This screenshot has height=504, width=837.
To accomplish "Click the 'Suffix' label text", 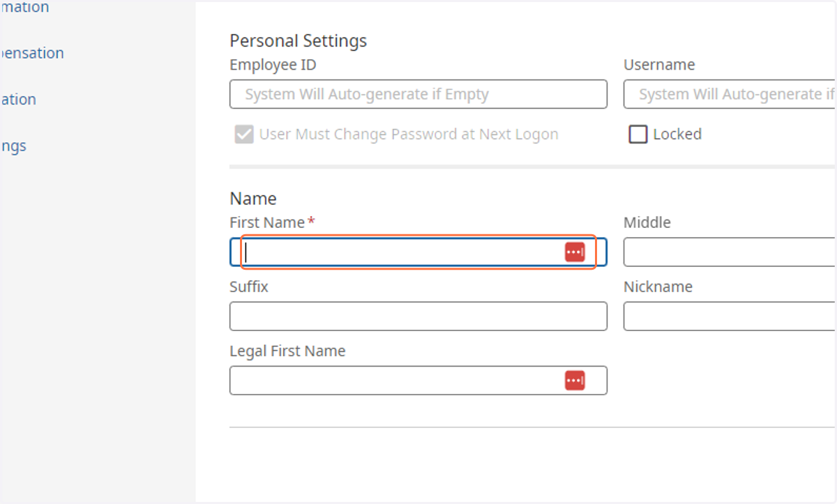I will (249, 287).
